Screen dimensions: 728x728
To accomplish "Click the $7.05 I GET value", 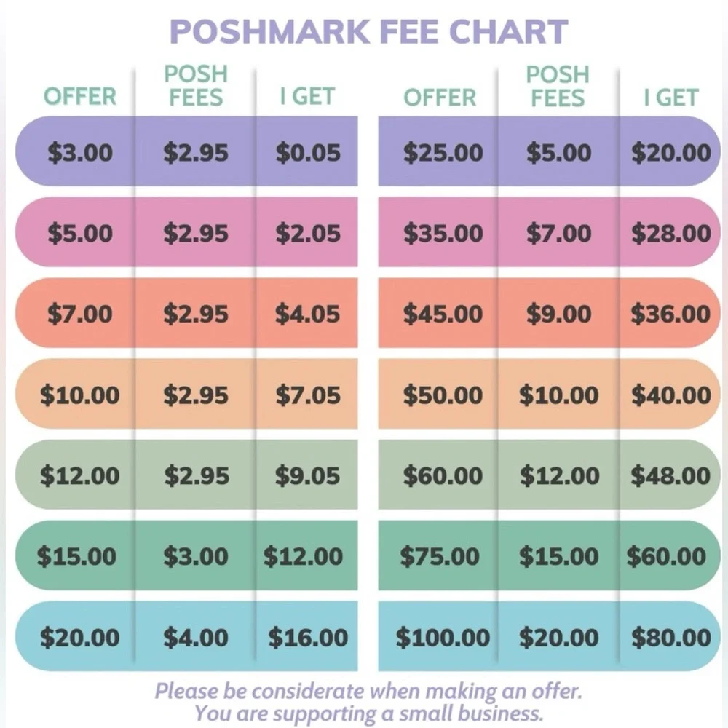I will [308, 395].
